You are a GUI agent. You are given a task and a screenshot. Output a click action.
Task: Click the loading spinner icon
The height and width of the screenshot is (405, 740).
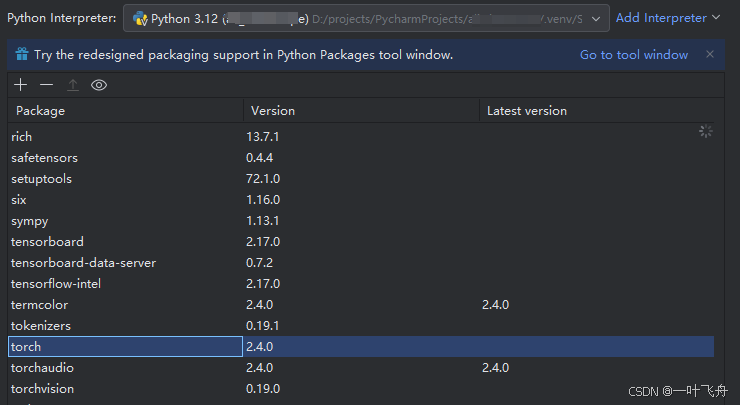706,131
